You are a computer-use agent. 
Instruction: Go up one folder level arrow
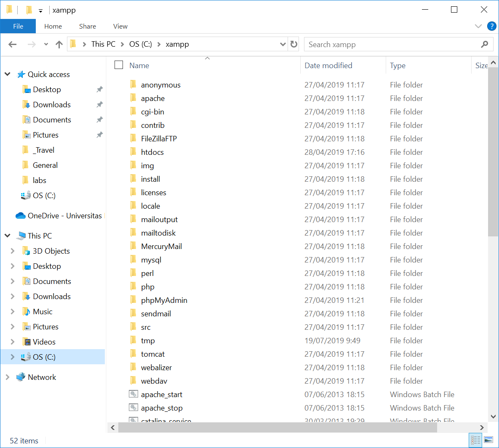59,45
